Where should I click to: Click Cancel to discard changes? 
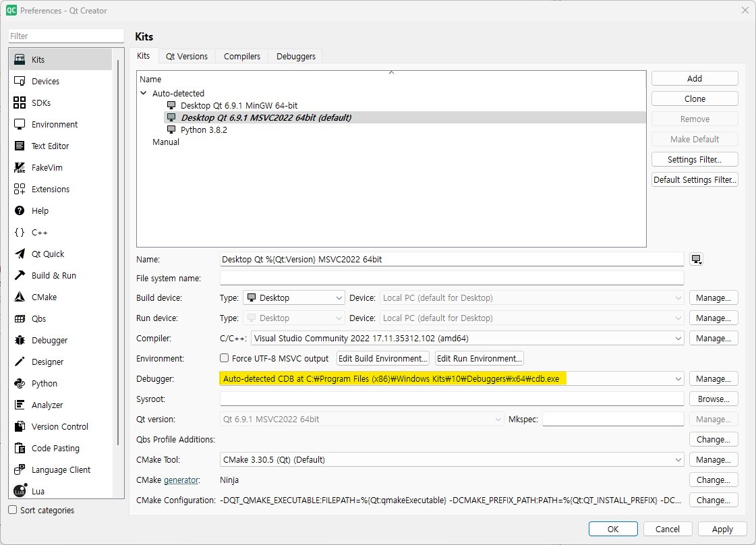[667, 529]
